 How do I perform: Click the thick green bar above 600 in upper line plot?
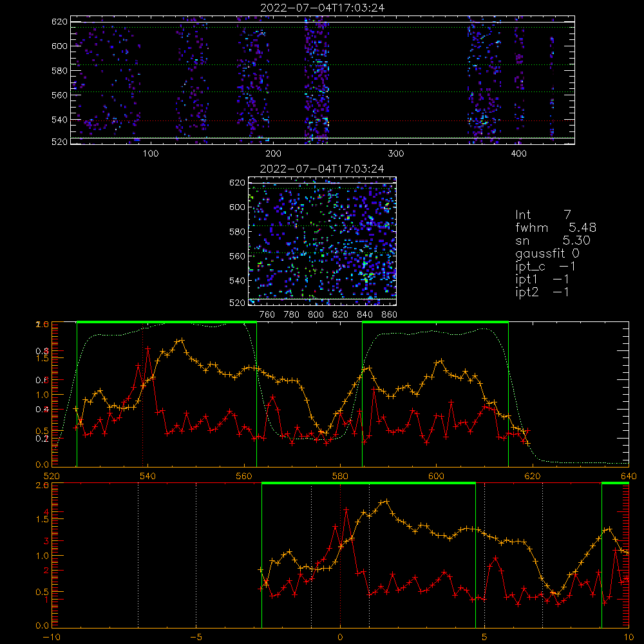[x=435, y=322]
